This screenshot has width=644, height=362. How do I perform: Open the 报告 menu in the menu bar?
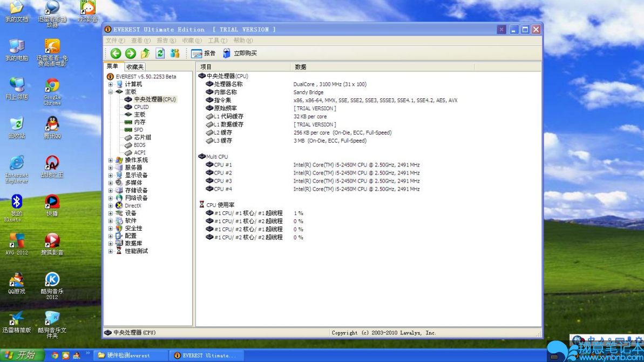166,41
